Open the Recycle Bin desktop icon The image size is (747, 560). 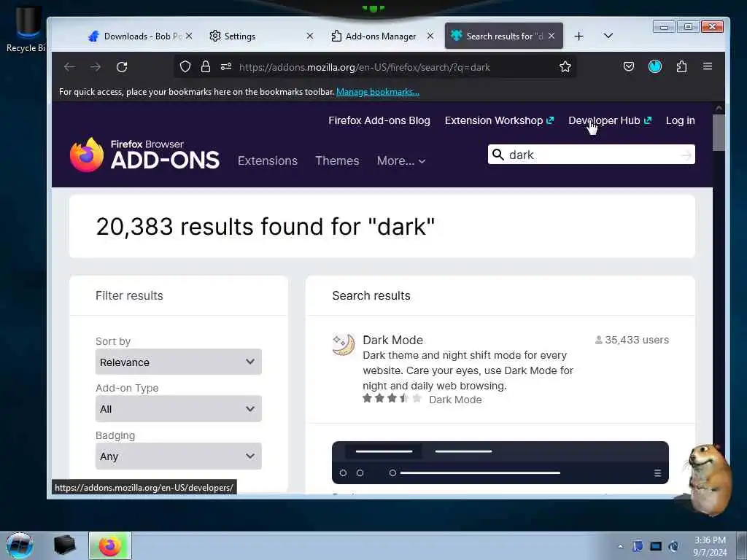[26, 29]
